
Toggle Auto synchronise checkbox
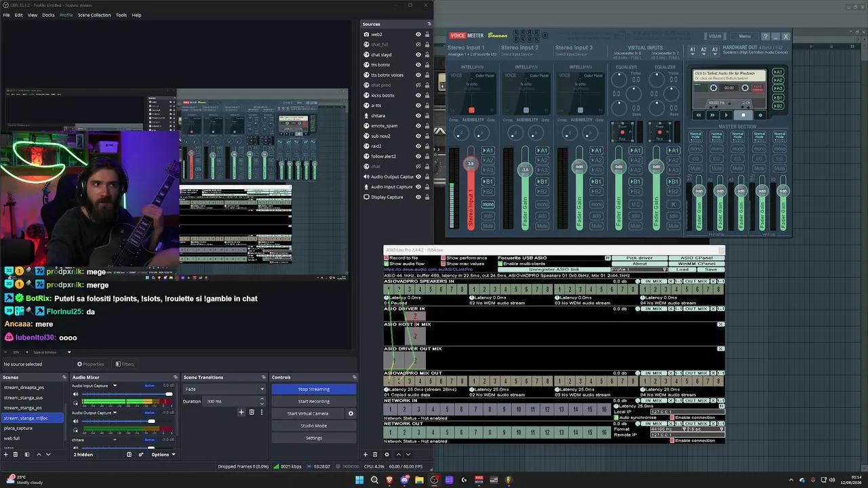[x=616, y=418]
